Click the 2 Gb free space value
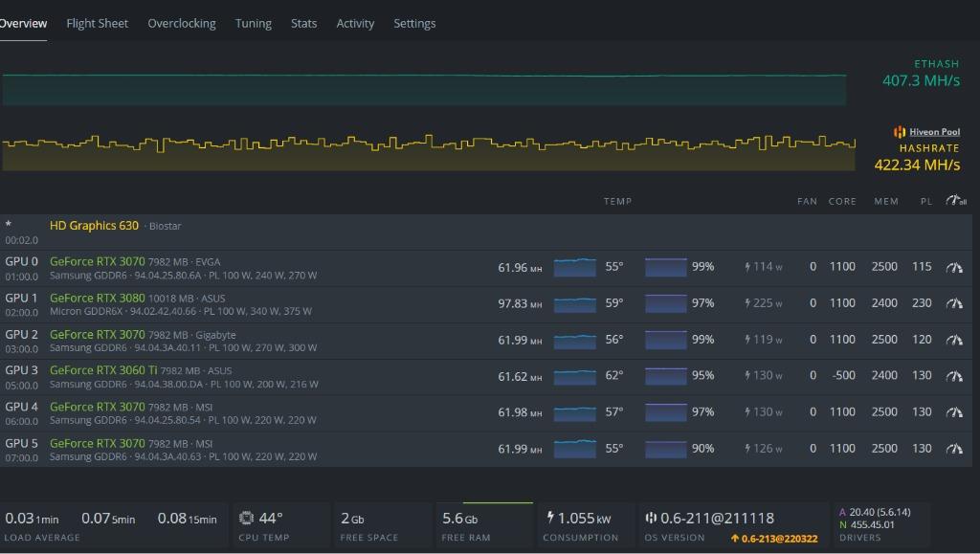 pyautogui.click(x=352, y=519)
